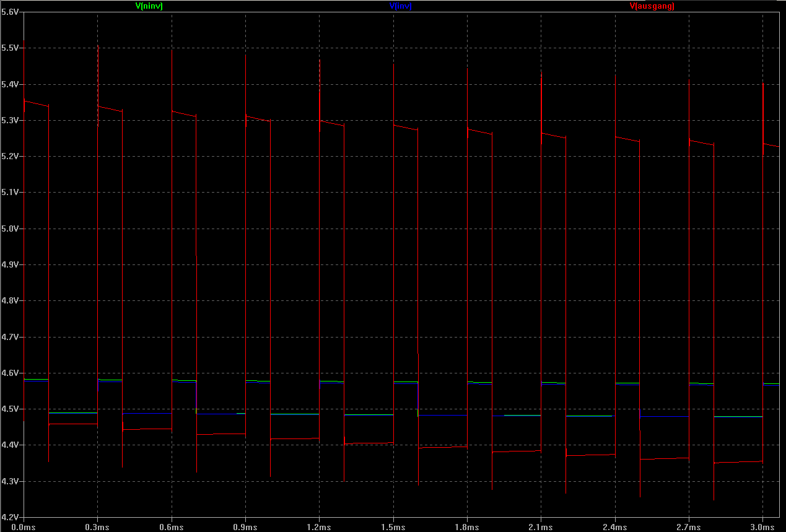Click the 4.7V vertical axis label

(x=10, y=337)
